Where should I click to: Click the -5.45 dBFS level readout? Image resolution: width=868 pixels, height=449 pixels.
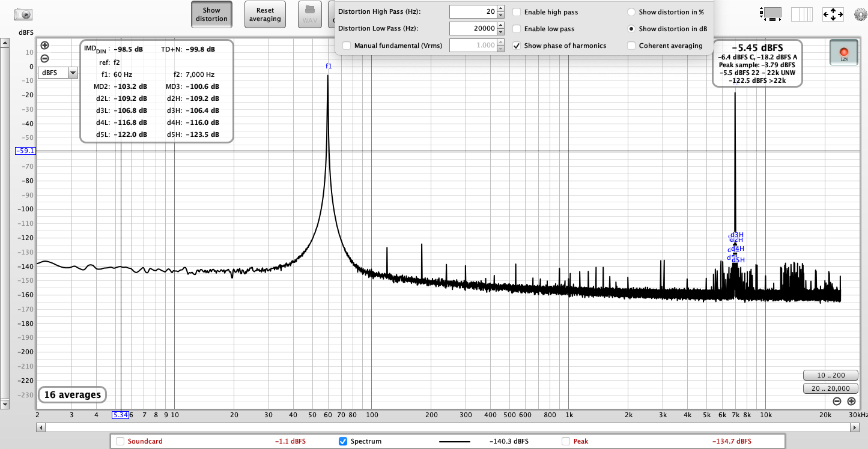point(757,47)
